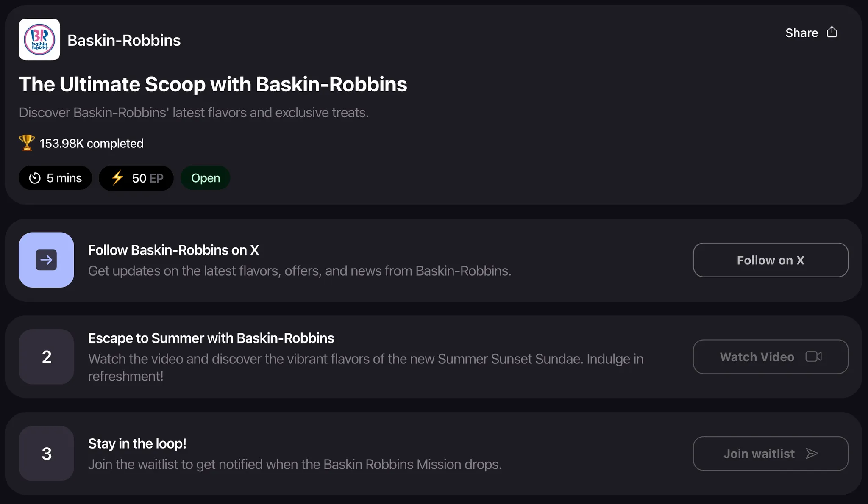
Task: Click the Open status badge
Action: [x=206, y=178]
